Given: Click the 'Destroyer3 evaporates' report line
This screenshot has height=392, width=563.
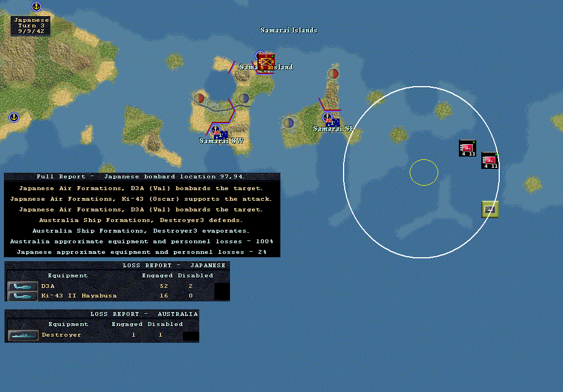Looking at the screenshot, I should 141,231.
